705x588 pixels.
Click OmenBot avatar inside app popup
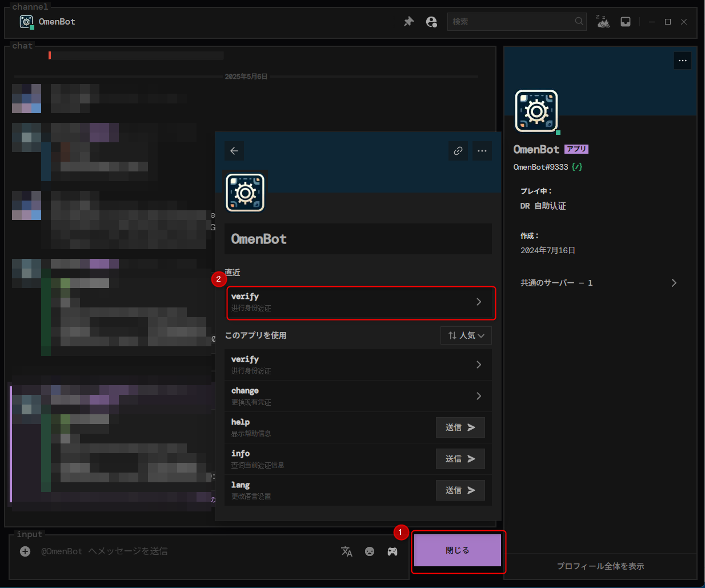point(245,193)
